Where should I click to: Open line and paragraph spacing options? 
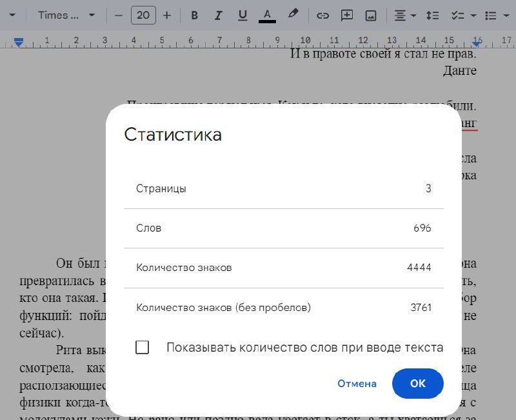coord(432,15)
